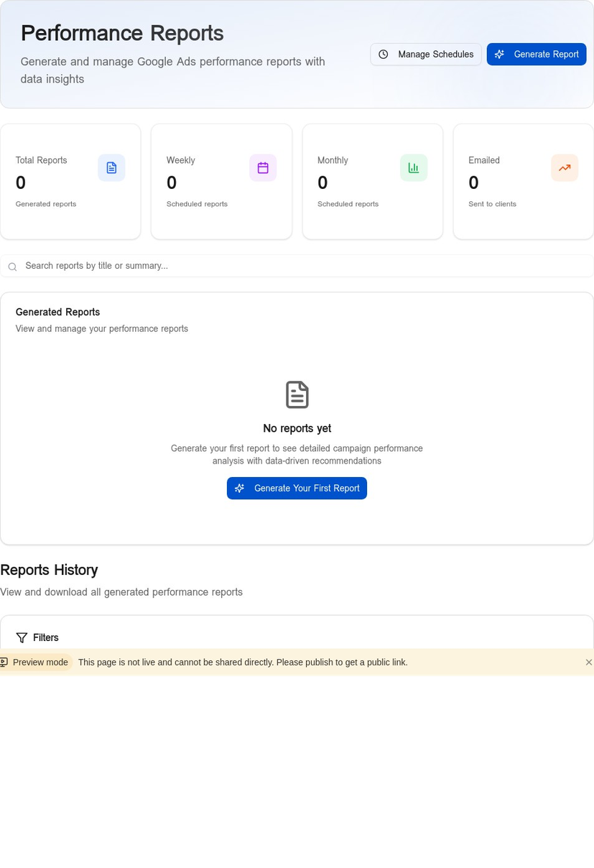Click the Monthly scheduled reports card
The height and width of the screenshot is (868, 594).
click(x=372, y=181)
